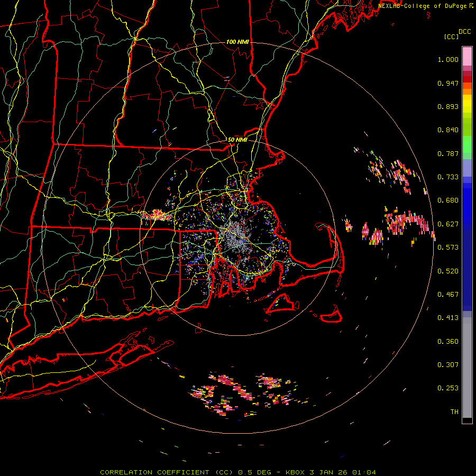Click the 0.787 scale value
This screenshot has height=476, width=476.
pyautogui.click(x=448, y=153)
